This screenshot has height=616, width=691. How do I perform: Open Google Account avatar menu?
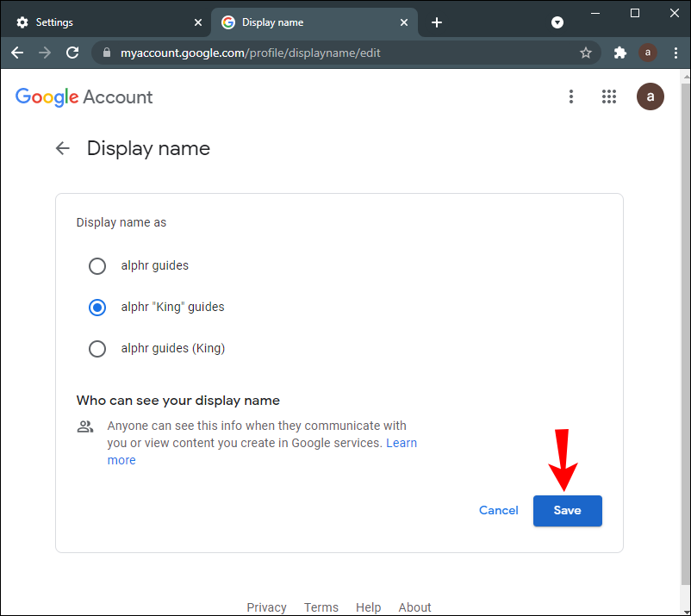coord(650,96)
